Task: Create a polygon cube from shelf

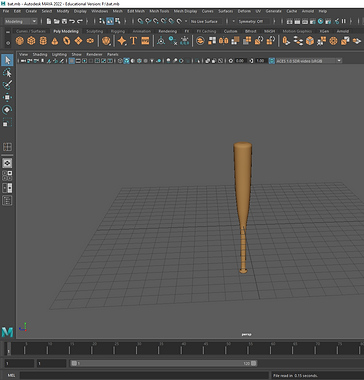Action: click(31, 41)
